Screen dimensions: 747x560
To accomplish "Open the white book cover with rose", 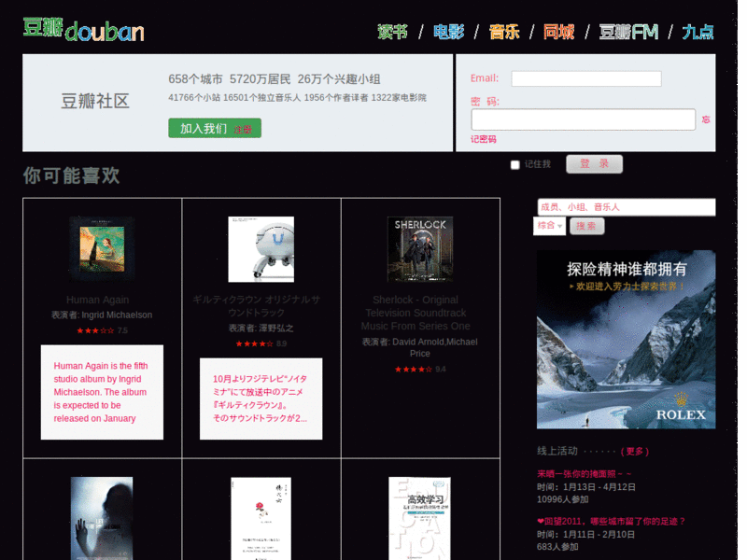I will [261, 518].
